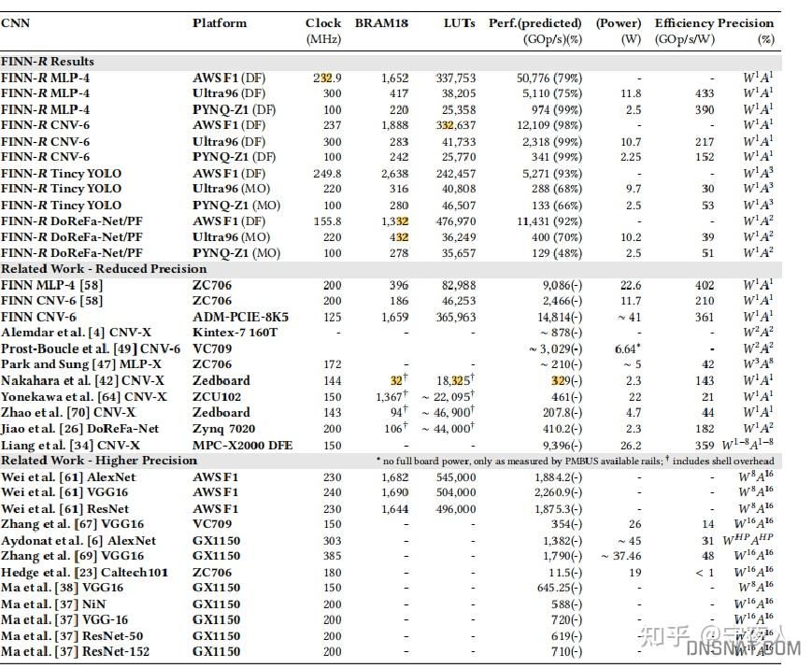Select the LUTs value "41,733"
Screen dimensions: 812x668
tap(459, 142)
